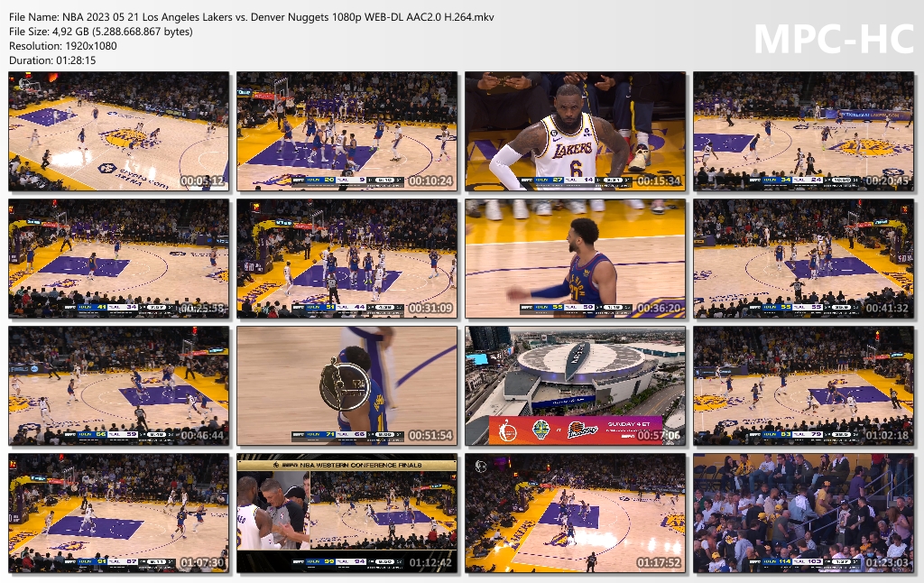Open the thumbnail at 00:25:58
Screen dimensions: 924x583
tap(118, 258)
